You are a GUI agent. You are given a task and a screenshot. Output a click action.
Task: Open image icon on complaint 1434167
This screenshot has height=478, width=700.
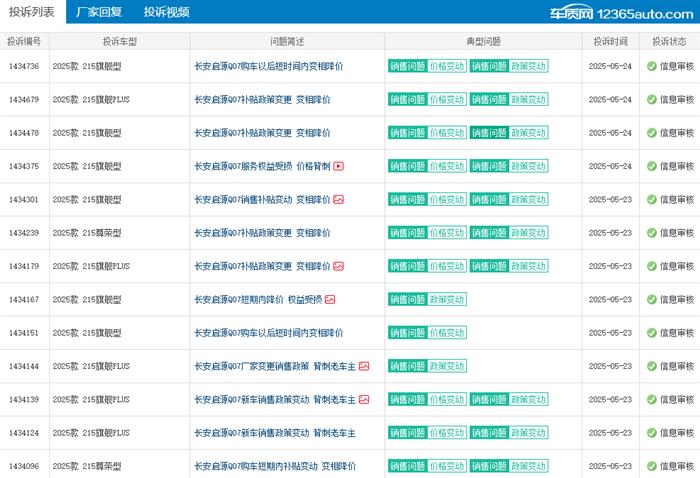(330, 299)
